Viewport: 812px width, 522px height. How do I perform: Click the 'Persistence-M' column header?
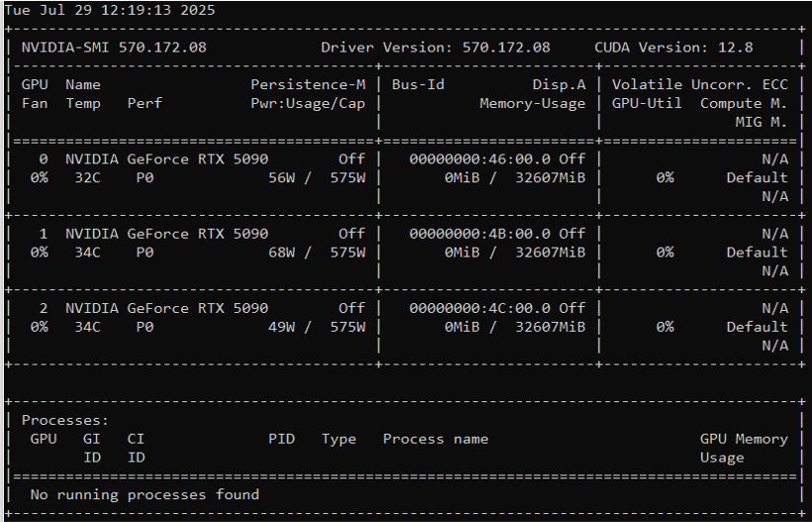click(x=308, y=85)
